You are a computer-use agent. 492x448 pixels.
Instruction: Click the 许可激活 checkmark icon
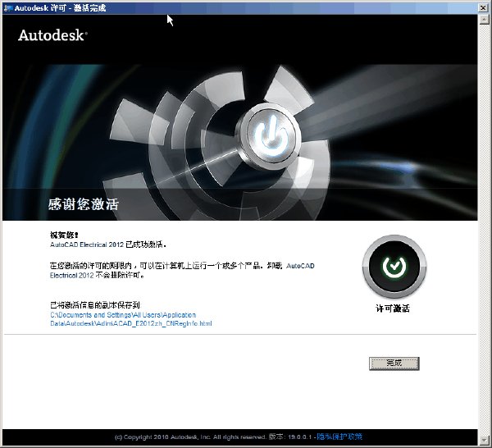[x=394, y=266]
